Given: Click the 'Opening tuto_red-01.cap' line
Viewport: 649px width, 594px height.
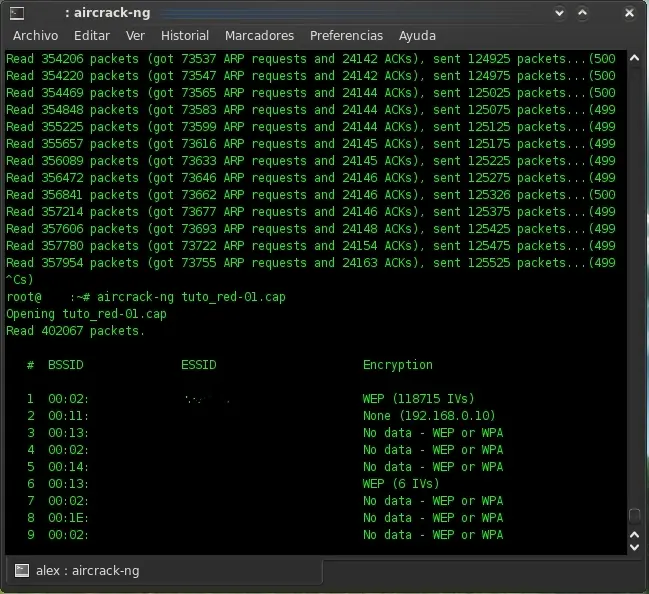Looking at the screenshot, I should tap(87, 314).
